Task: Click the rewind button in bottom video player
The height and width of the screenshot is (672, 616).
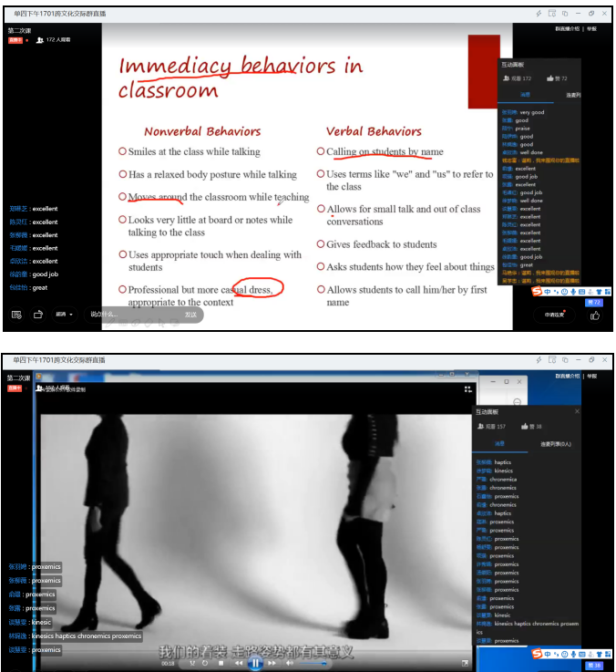Action: (239, 663)
